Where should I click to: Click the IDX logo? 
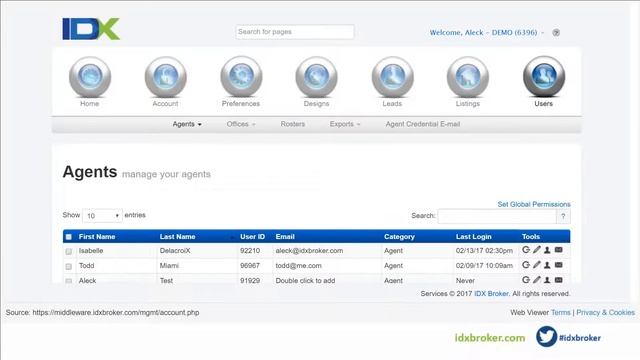(91, 29)
